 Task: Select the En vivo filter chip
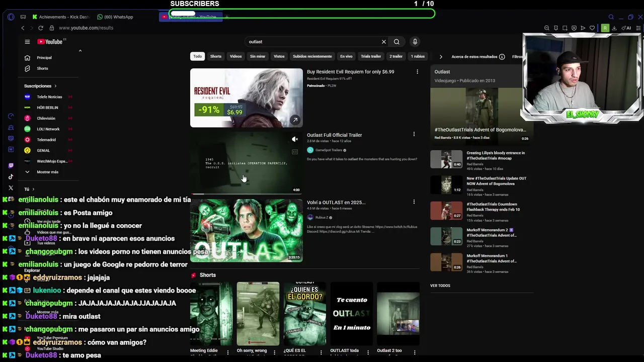point(346,56)
